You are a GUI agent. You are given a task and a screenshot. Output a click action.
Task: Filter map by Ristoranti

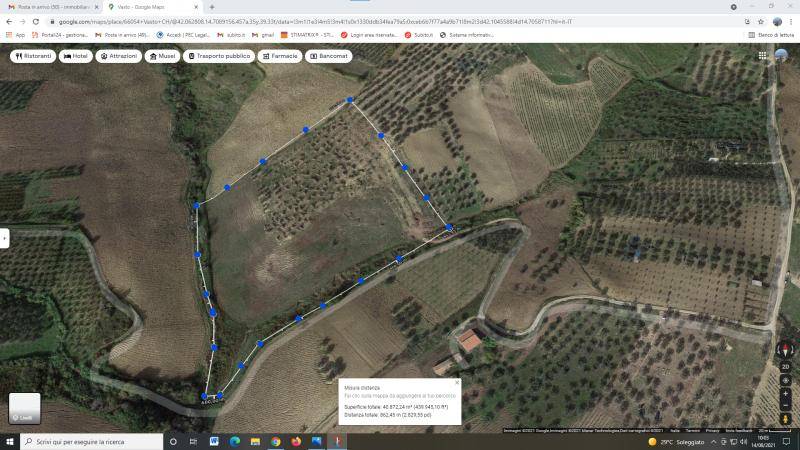point(33,56)
